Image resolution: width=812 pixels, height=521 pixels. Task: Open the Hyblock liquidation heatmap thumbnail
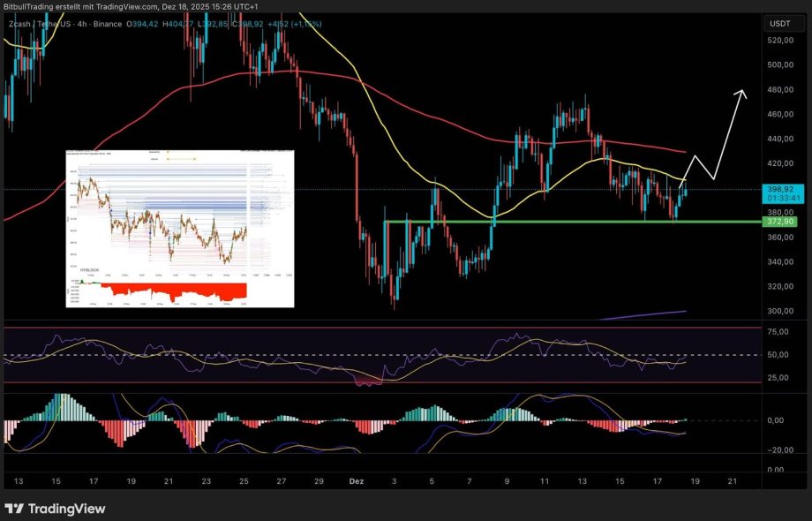click(180, 227)
